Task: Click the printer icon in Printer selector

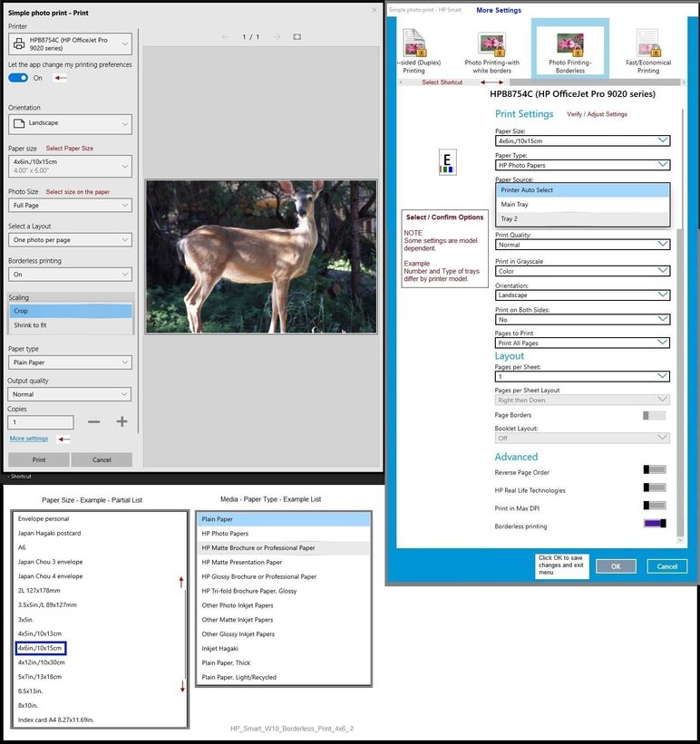Action: click(x=19, y=43)
